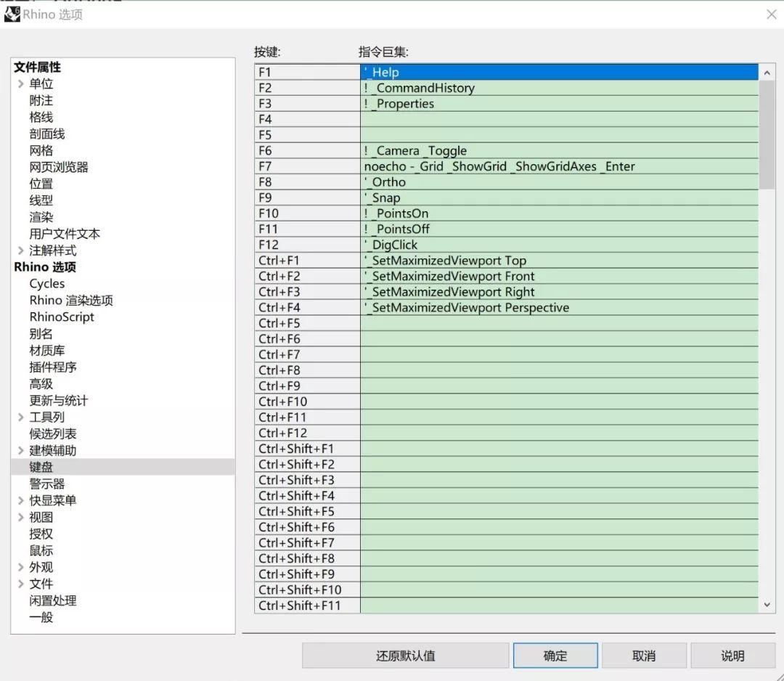Select 渲染 under 文件属性

pos(41,217)
